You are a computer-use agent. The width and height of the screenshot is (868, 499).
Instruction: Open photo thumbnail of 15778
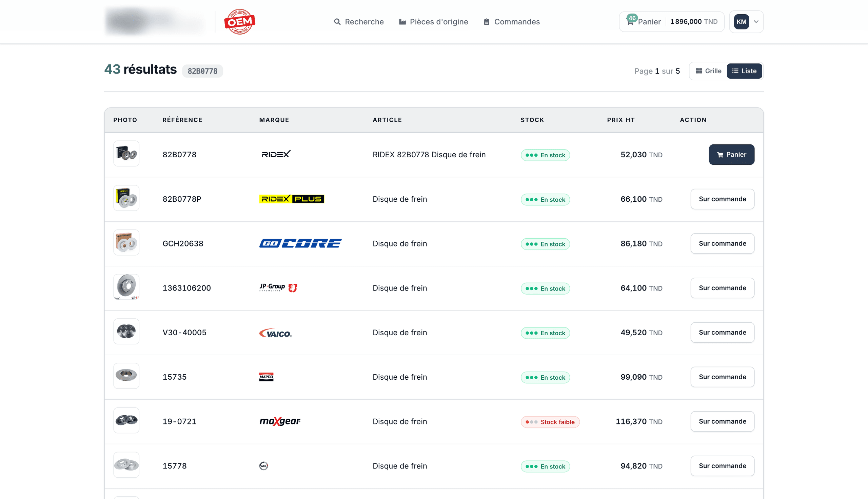point(126,465)
